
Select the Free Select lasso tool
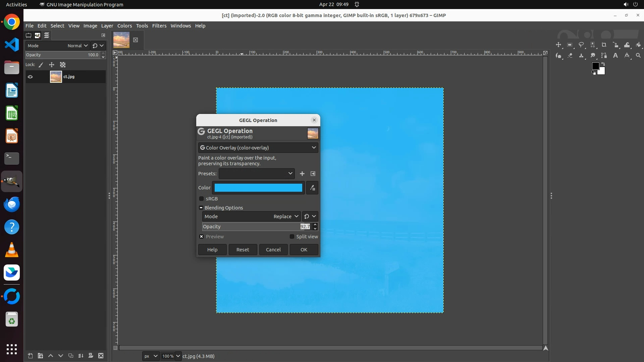pyautogui.click(x=581, y=45)
